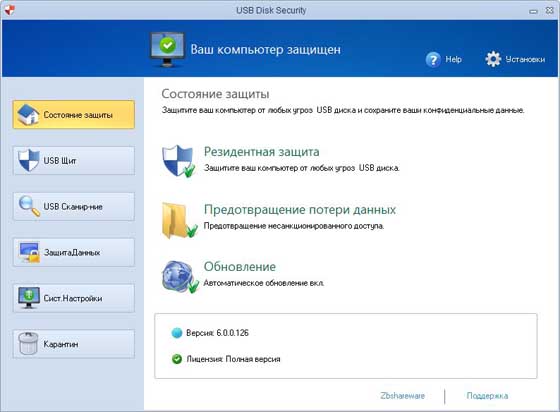Click the locked monitor icon on ЗащитаДанных
Viewport: 560px width, 412px height.
(x=30, y=252)
